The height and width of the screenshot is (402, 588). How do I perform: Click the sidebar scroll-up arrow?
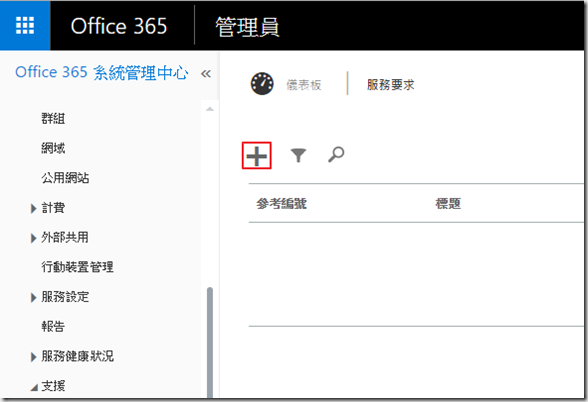210,109
